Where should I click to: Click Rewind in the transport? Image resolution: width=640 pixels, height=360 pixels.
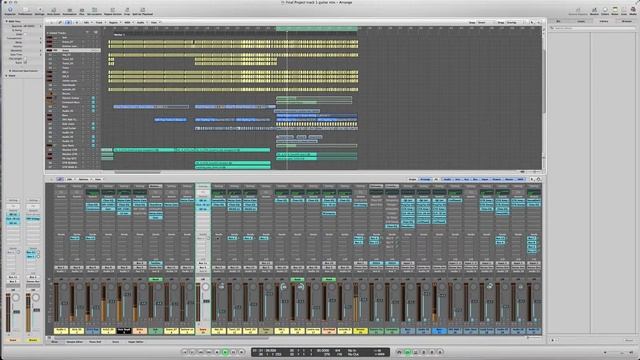click(201, 352)
